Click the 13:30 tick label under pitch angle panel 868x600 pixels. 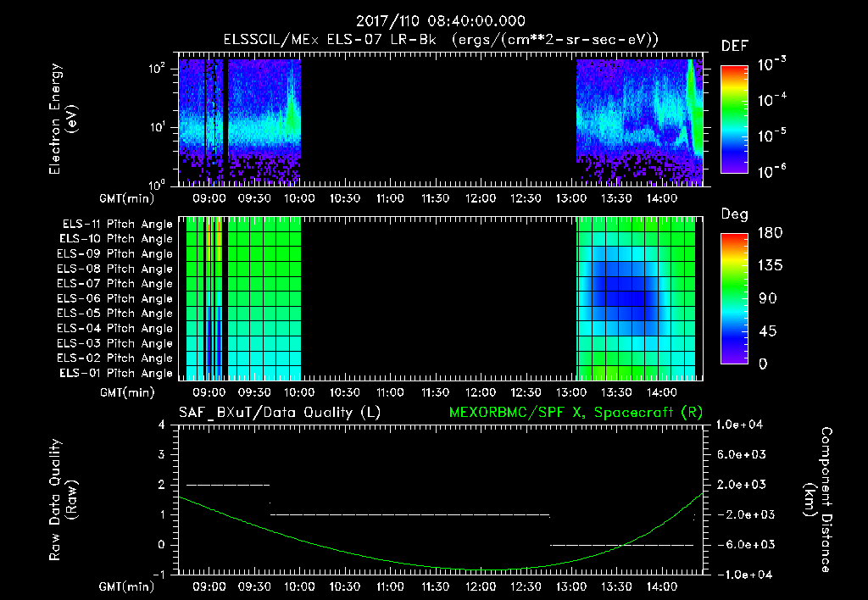pos(616,392)
